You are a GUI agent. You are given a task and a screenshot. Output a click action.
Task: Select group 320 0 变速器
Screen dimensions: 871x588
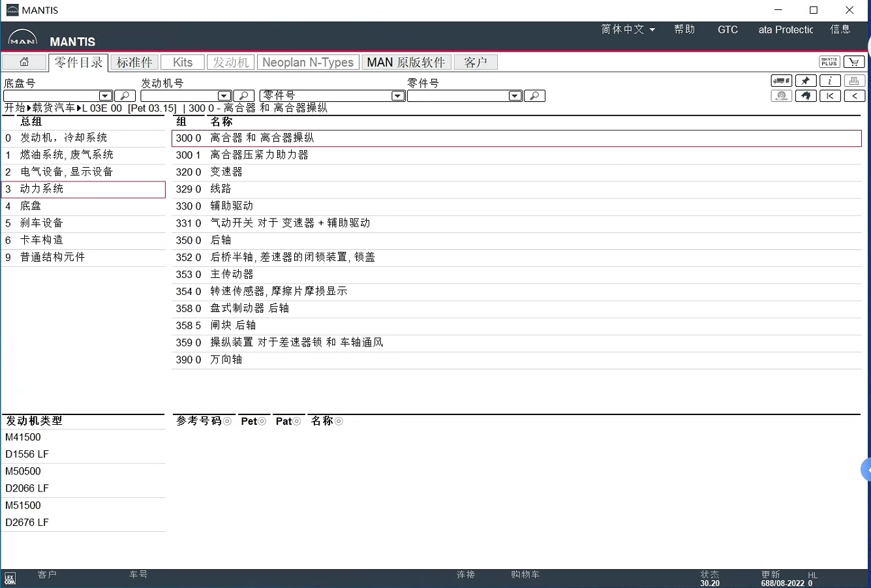517,172
